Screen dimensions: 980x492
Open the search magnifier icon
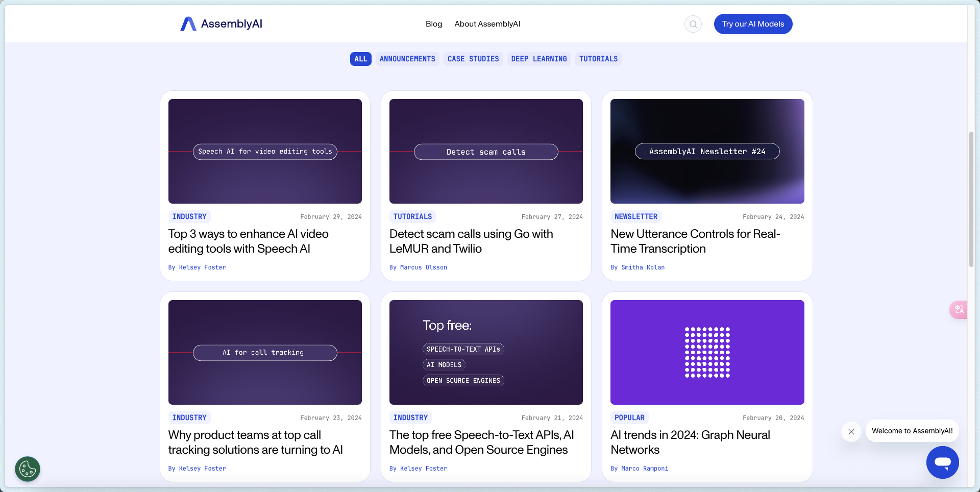coord(693,24)
